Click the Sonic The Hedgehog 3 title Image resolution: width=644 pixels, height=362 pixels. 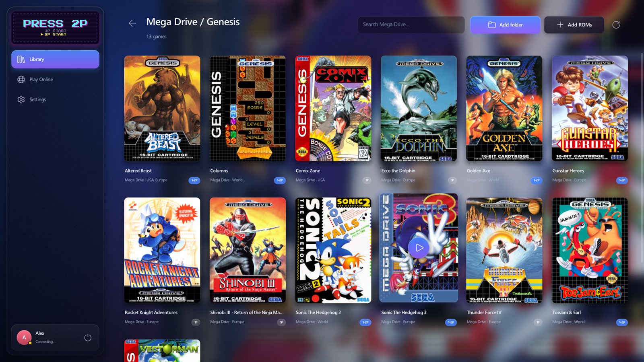[404, 313]
